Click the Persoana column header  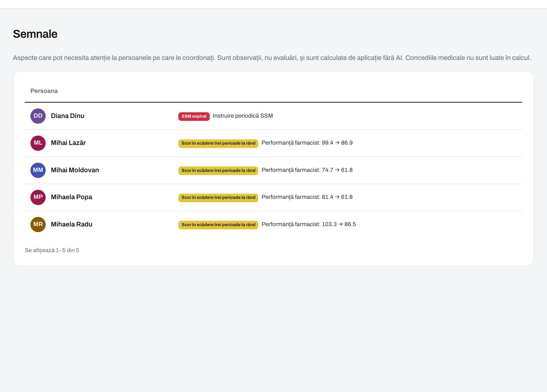point(44,91)
